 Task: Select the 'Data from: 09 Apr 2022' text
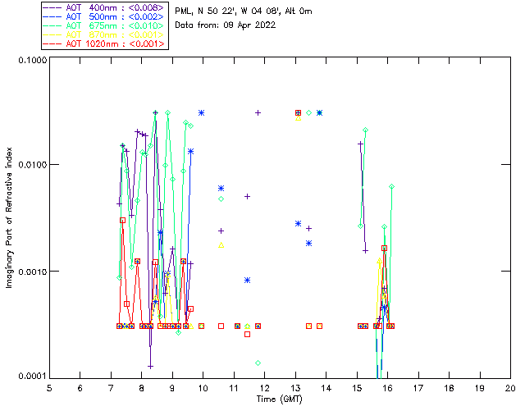(226, 25)
